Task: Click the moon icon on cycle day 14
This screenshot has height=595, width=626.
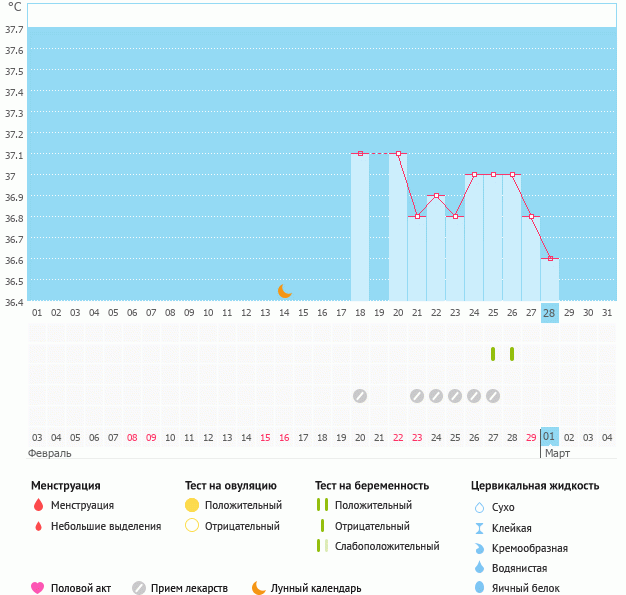Action: (285, 290)
